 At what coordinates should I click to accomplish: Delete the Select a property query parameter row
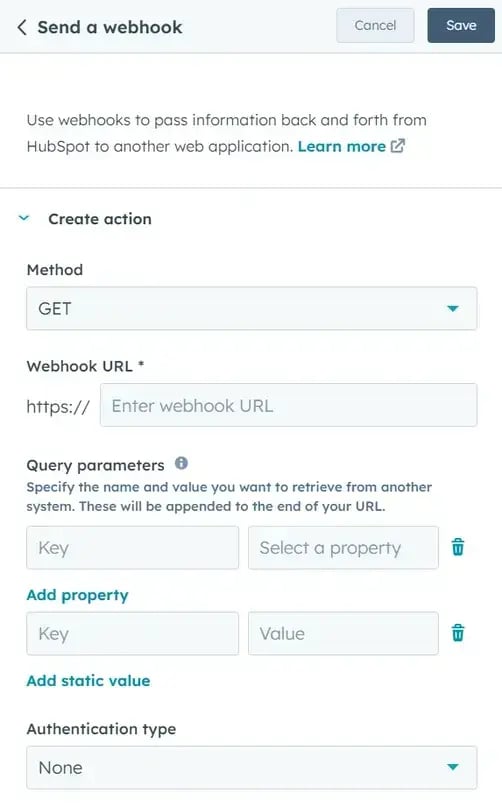click(458, 547)
